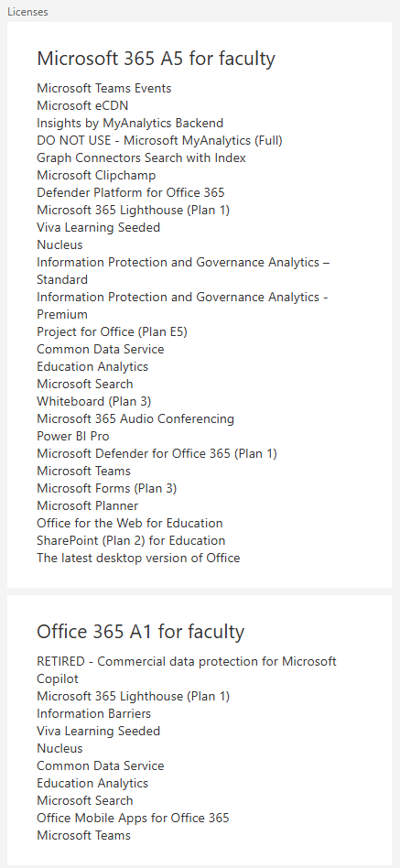Select the Microsoft eCDN item
The image size is (400, 868).
coord(82,105)
